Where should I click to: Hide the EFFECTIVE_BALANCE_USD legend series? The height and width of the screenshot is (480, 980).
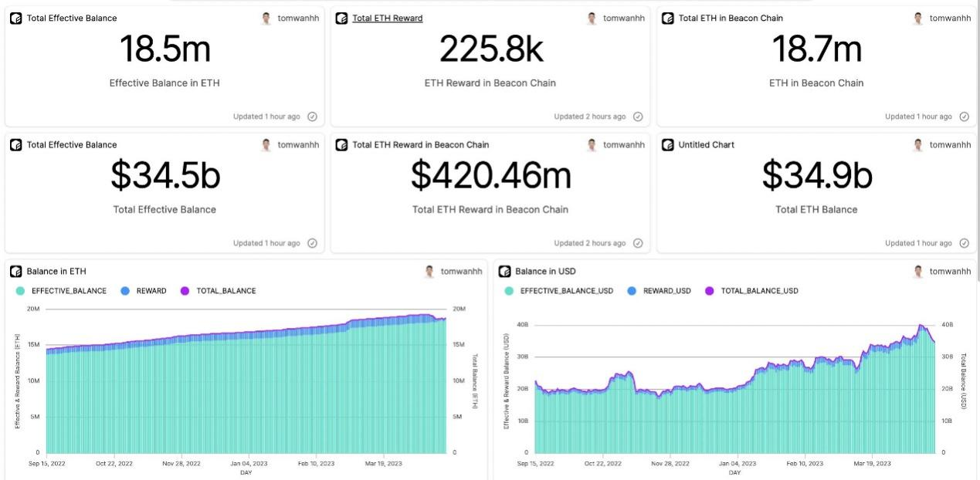pos(567,291)
